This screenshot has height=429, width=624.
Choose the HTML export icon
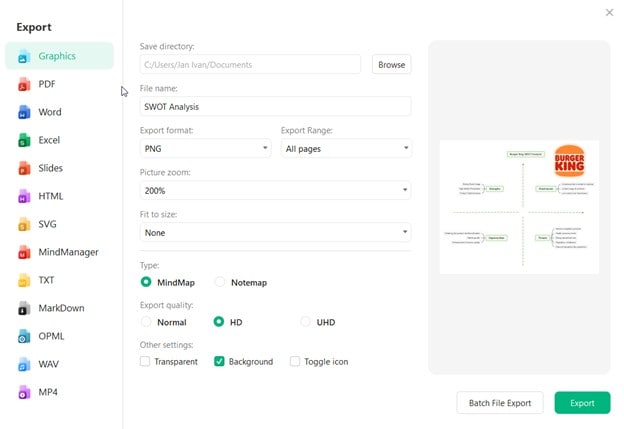(24, 197)
